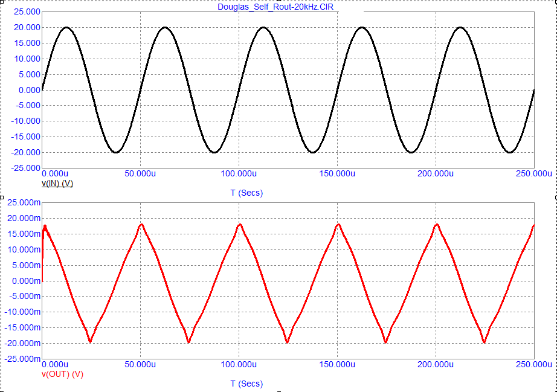Click 50.000u on the upper plot time axis
Viewport: 557px width, 392px height.
click(140, 173)
